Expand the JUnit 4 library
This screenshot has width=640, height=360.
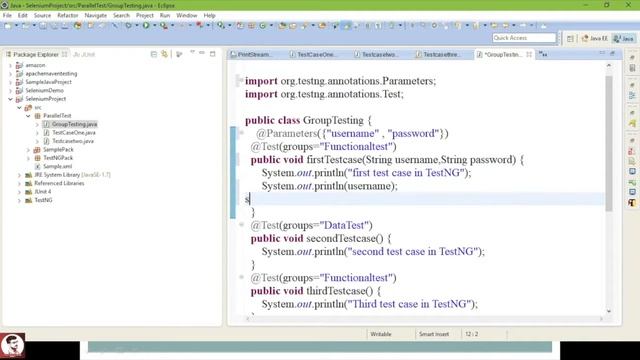(x=19, y=192)
